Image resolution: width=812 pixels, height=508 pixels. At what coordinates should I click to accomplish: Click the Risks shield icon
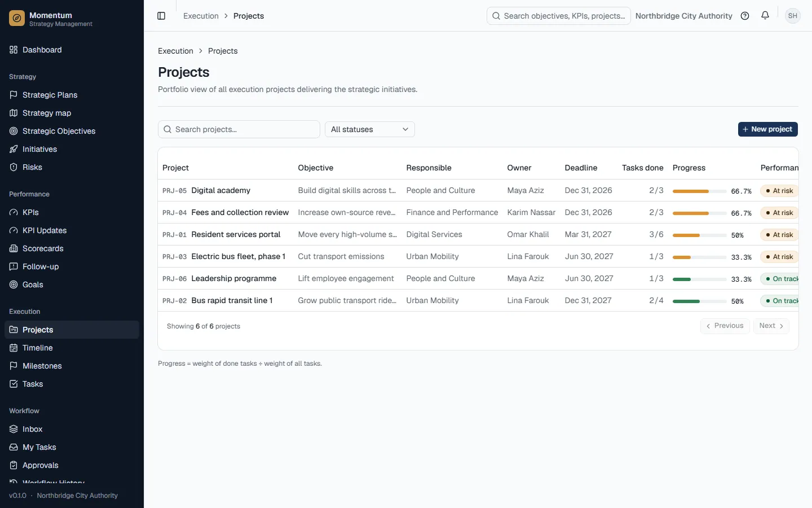click(x=14, y=167)
